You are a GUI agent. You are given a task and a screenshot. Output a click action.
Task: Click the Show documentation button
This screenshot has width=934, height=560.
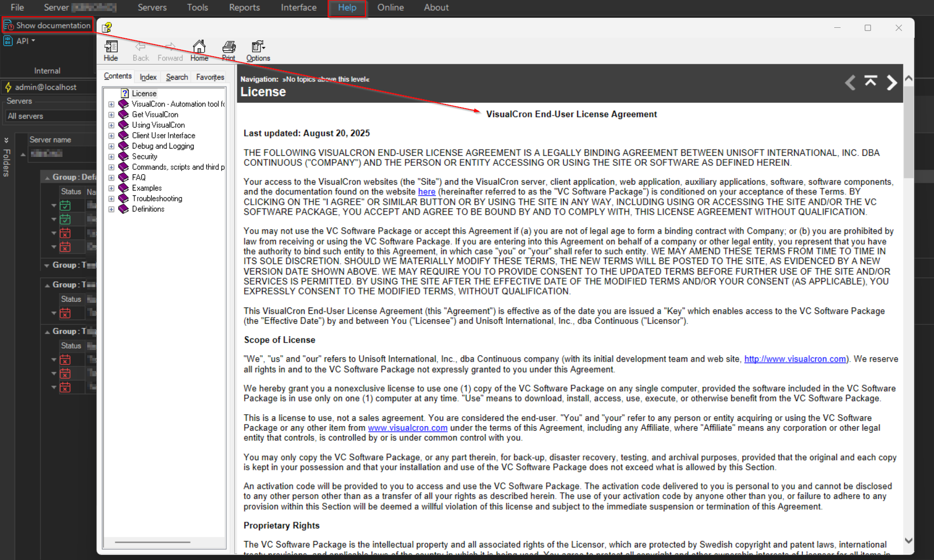tap(48, 25)
